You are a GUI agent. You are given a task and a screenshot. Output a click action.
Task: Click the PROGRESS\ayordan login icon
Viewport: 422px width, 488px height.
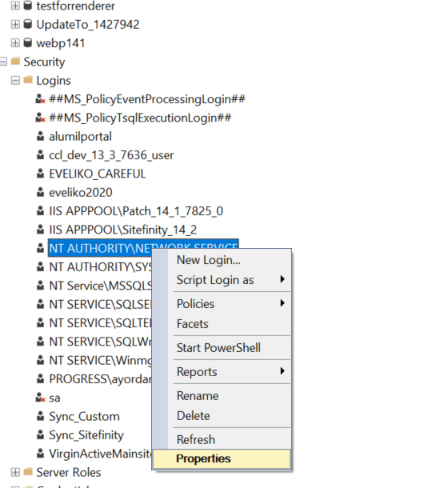point(40,379)
